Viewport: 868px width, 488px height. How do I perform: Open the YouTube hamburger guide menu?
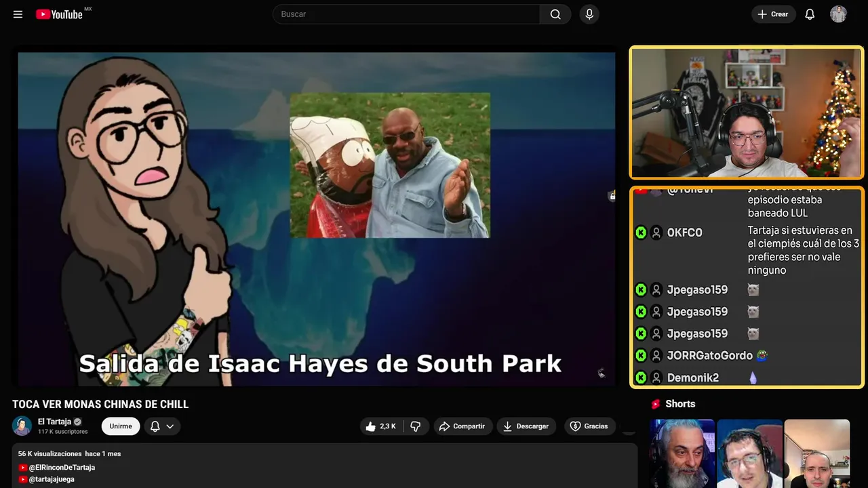click(x=18, y=14)
